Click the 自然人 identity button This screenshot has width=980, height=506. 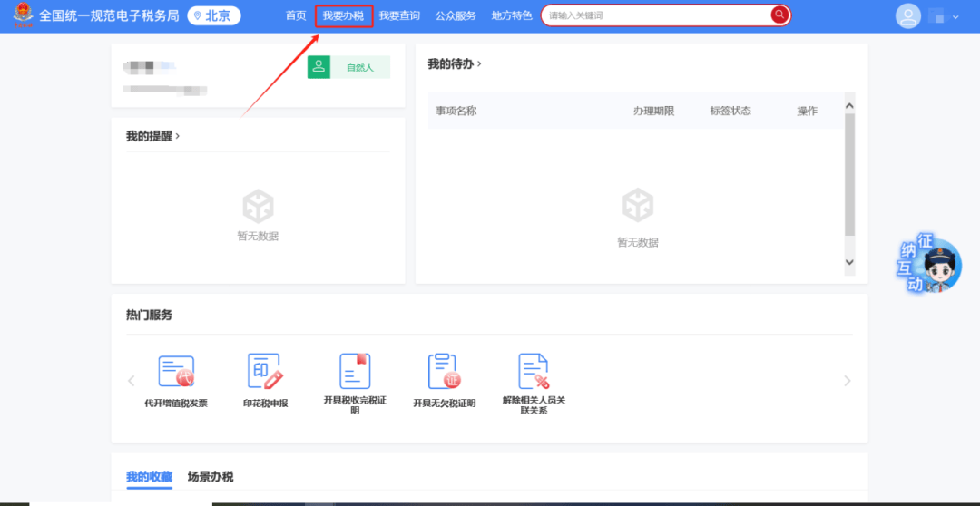(348, 67)
